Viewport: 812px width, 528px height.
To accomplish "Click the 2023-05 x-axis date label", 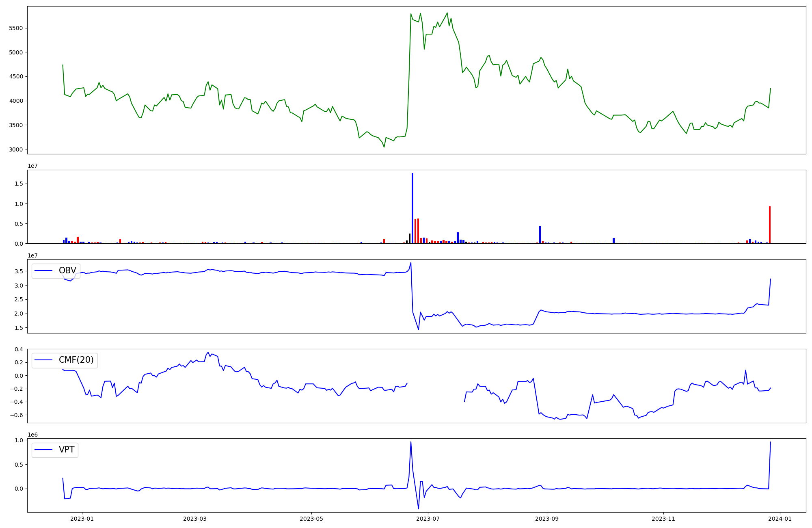I will coord(311,519).
